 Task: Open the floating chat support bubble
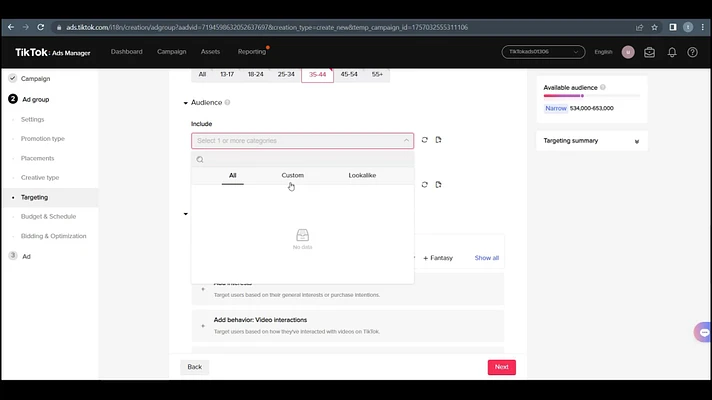pyautogui.click(x=703, y=332)
